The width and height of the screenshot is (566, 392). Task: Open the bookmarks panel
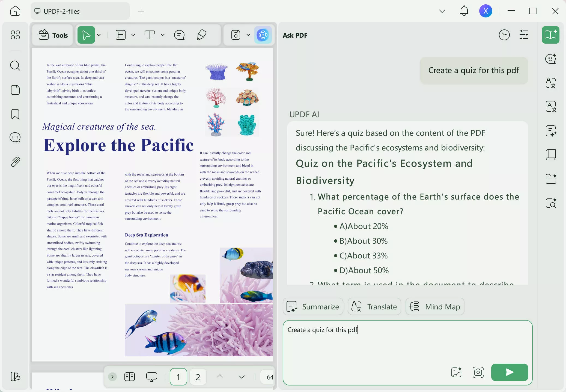pyautogui.click(x=15, y=114)
